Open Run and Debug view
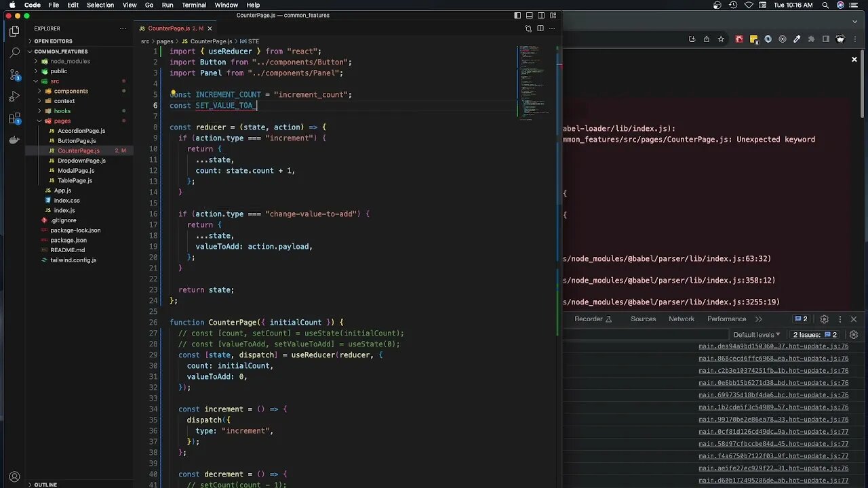 coord(14,96)
